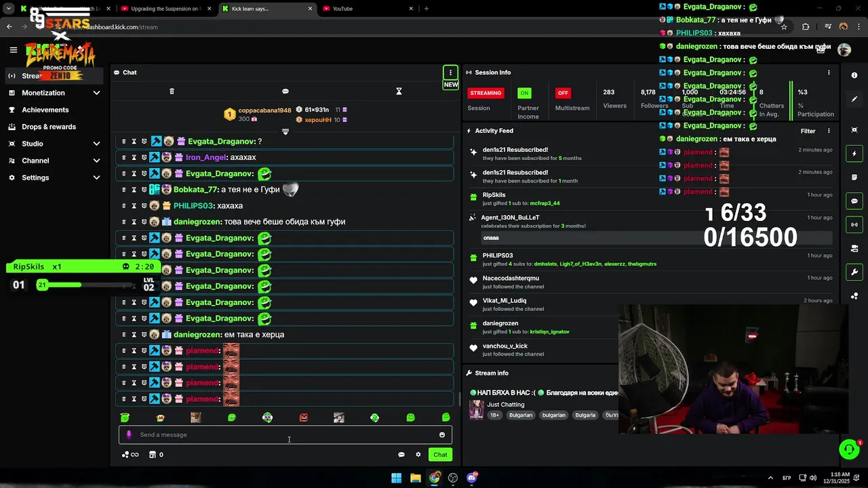Switch to the YouTube browser tab
Screen dimensions: 868x488
coord(368,9)
